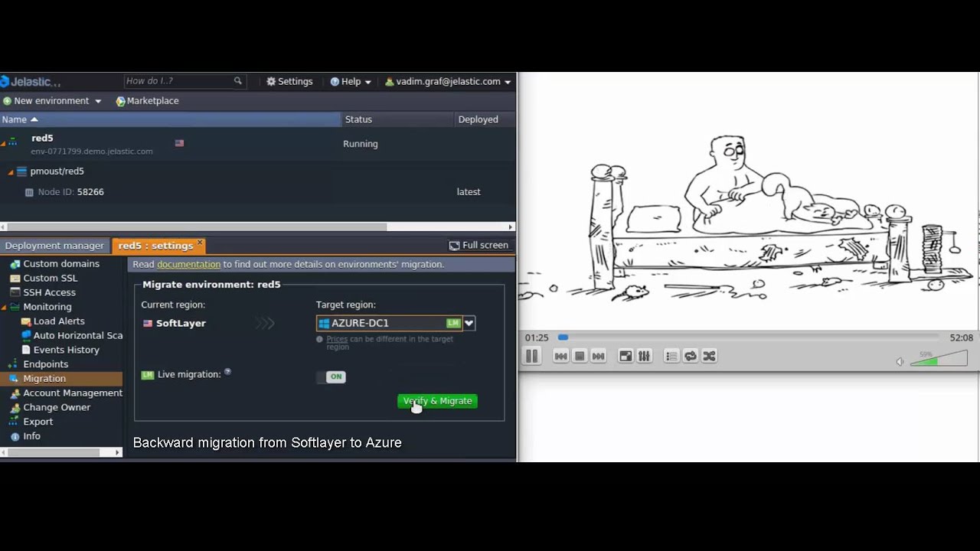Click the pmoust/red5 docker layer icon
The width and height of the screenshot is (980, 551).
(x=21, y=171)
